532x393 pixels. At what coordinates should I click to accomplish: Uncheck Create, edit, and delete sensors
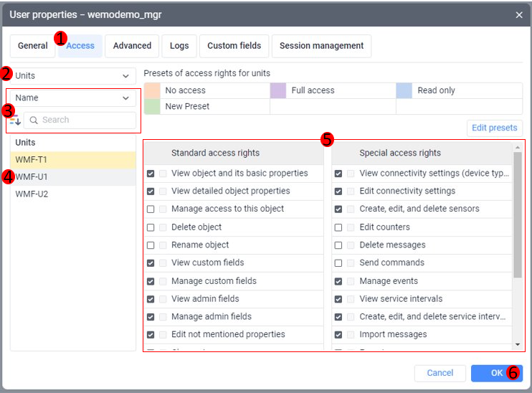tap(338, 209)
